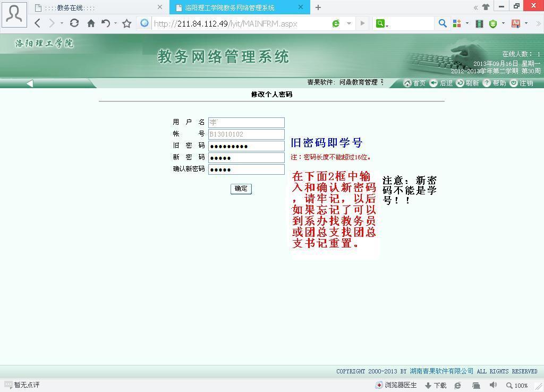The height and width of the screenshot is (392, 544).
Task: Focus the 确认新密码 password field
Action: coord(246,169)
